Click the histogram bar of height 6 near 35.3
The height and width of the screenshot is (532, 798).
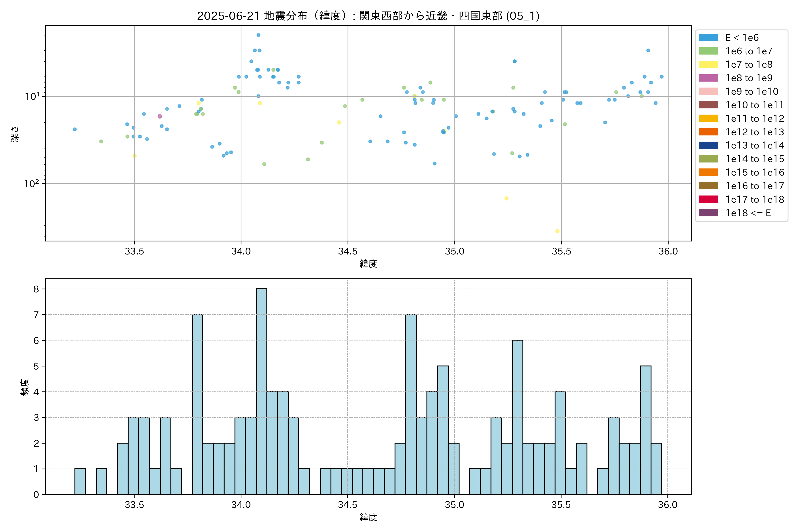point(517,417)
